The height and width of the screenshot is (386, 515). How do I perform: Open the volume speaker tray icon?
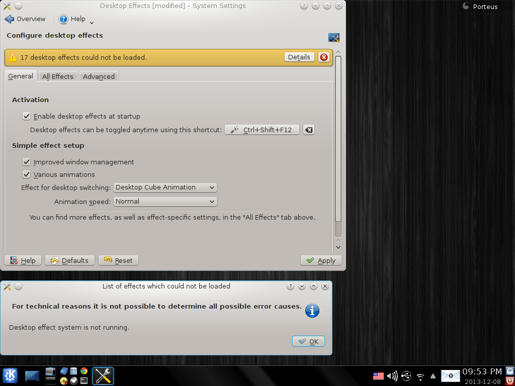[x=392, y=376]
